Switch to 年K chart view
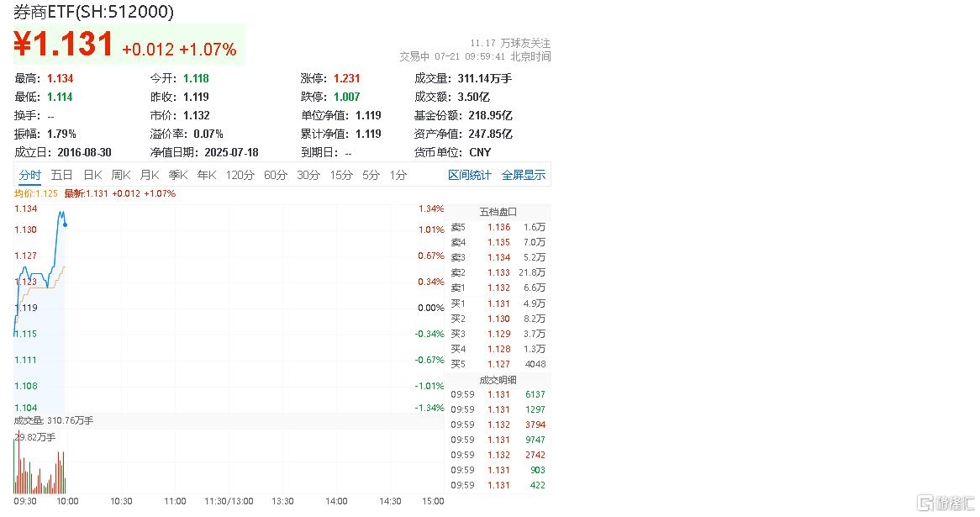 point(207,175)
